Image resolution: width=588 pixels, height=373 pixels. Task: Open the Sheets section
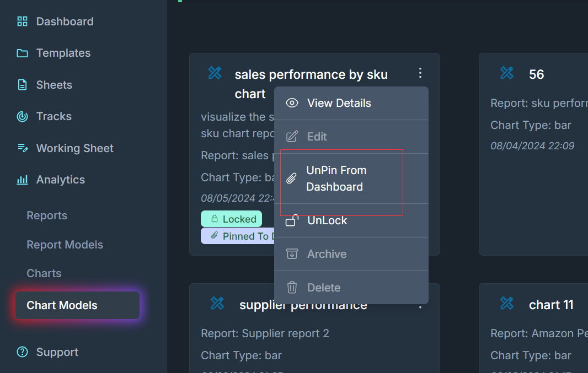54,85
